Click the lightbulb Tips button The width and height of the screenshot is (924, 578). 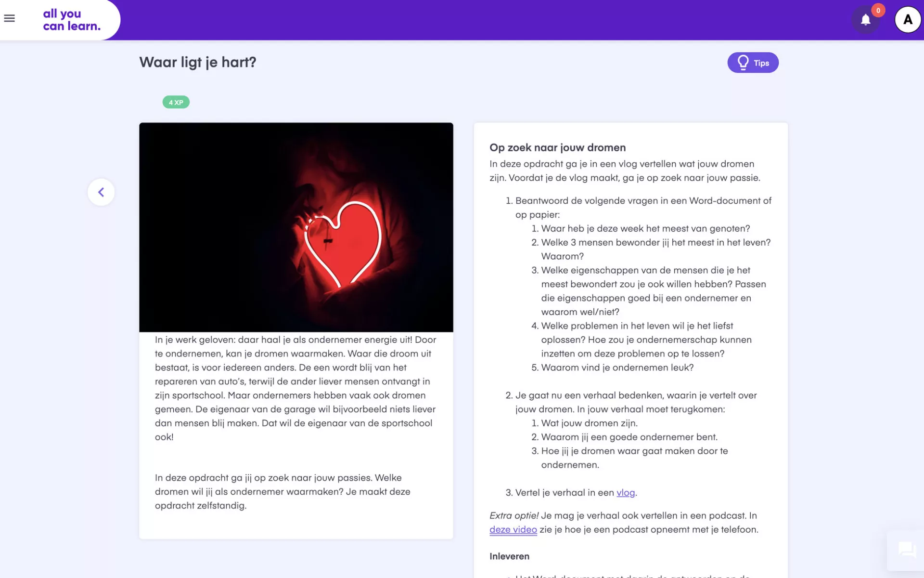pyautogui.click(x=753, y=63)
